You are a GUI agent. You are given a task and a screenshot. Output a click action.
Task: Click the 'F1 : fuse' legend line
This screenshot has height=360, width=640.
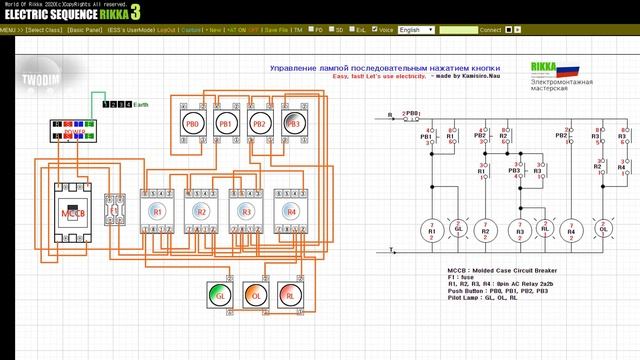460,277
